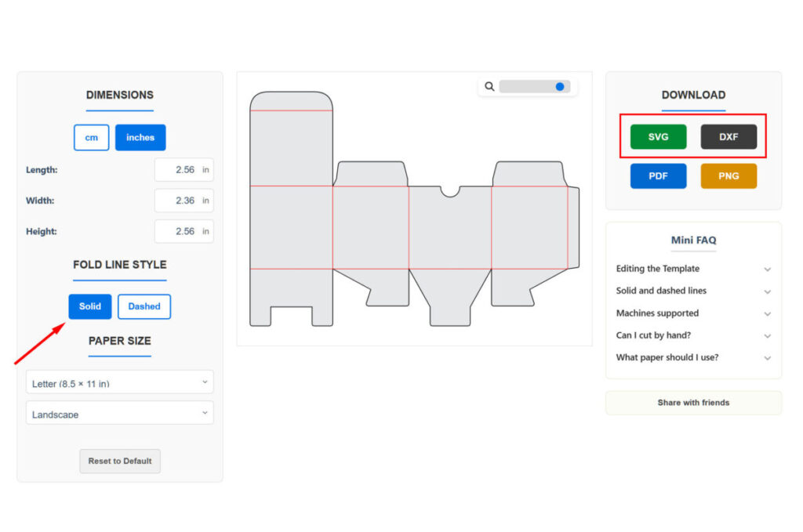Choose Dashed fold line style
This screenshot has width=803, height=532.
144,306
